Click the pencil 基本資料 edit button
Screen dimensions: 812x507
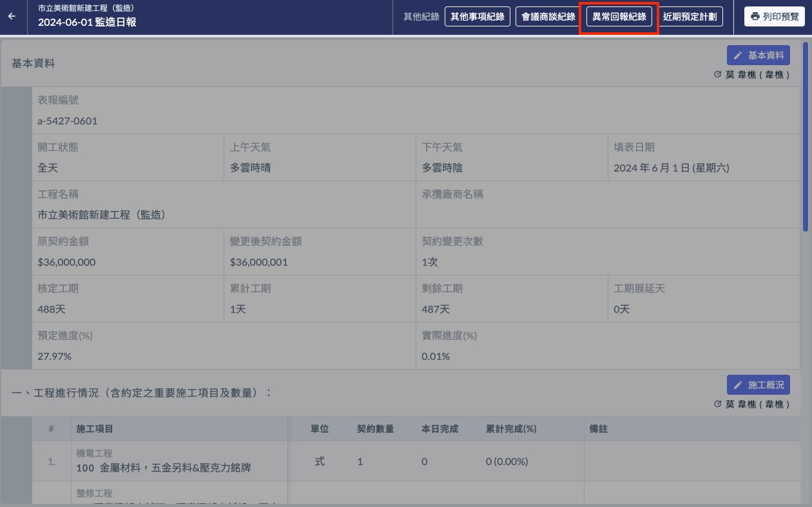[x=758, y=55]
